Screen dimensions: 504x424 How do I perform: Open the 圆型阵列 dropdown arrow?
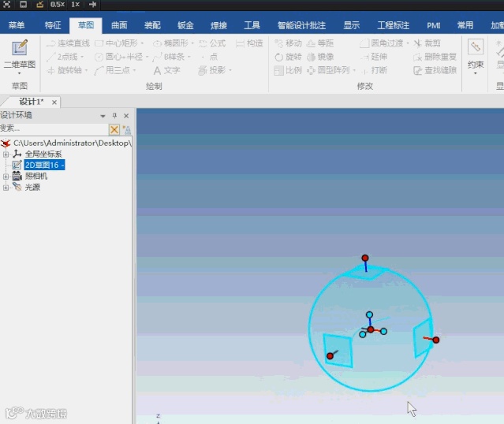coord(354,70)
